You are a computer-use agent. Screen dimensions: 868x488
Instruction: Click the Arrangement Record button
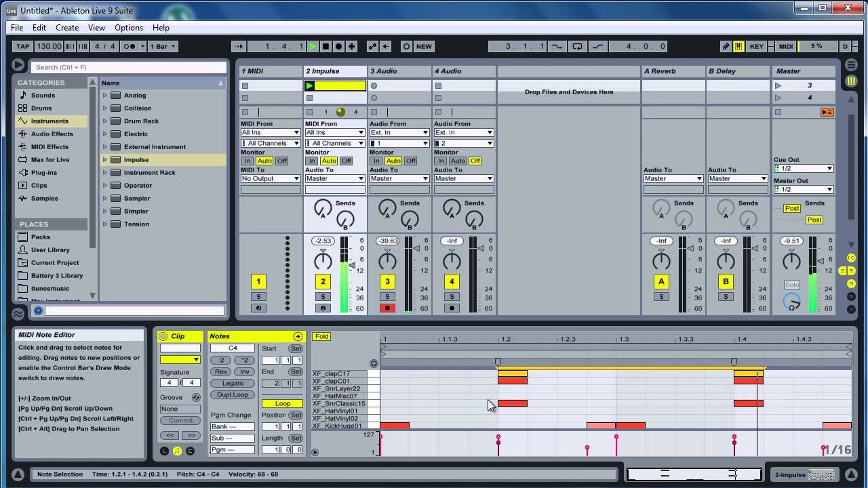coord(338,46)
